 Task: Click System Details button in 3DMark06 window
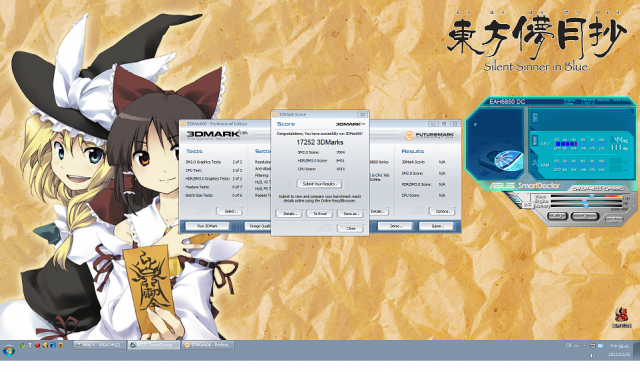pyautogui.click(x=379, y=211)
